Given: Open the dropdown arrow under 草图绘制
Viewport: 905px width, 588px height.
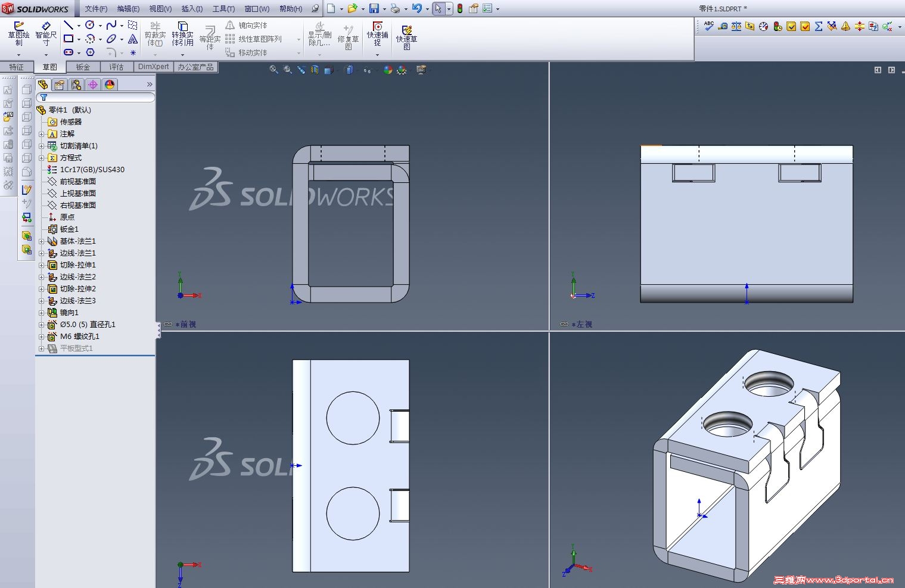Looking at the screenshot, I should click(18, 55).
